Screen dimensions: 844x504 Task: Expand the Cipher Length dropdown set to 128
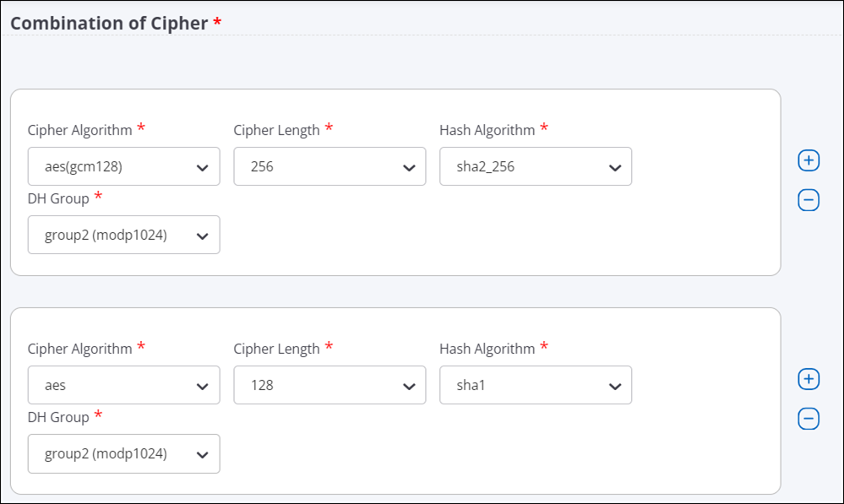329,385
